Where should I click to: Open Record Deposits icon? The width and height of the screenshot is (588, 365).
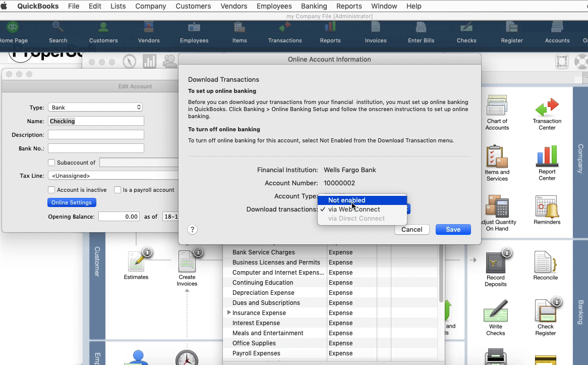tap(495, 269)
